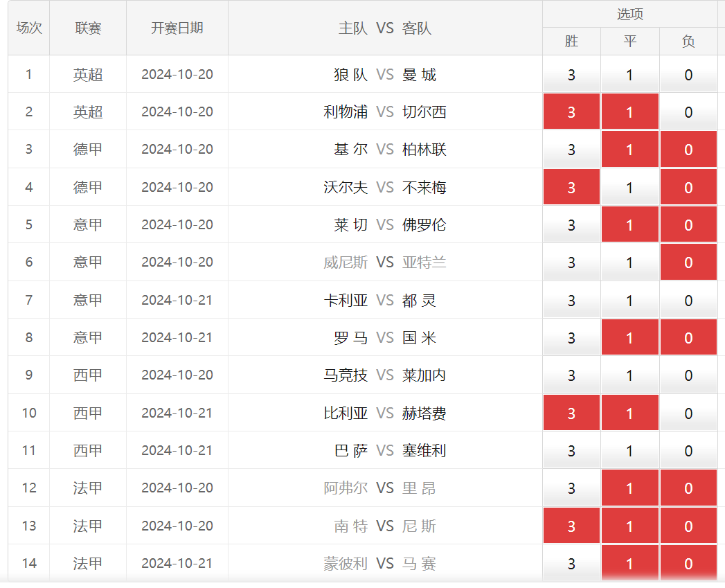Screen dimensions: 725x588
Task: Deselect win (3) for 南特 vs 尼斯
Action: click(x=571, y=526)
